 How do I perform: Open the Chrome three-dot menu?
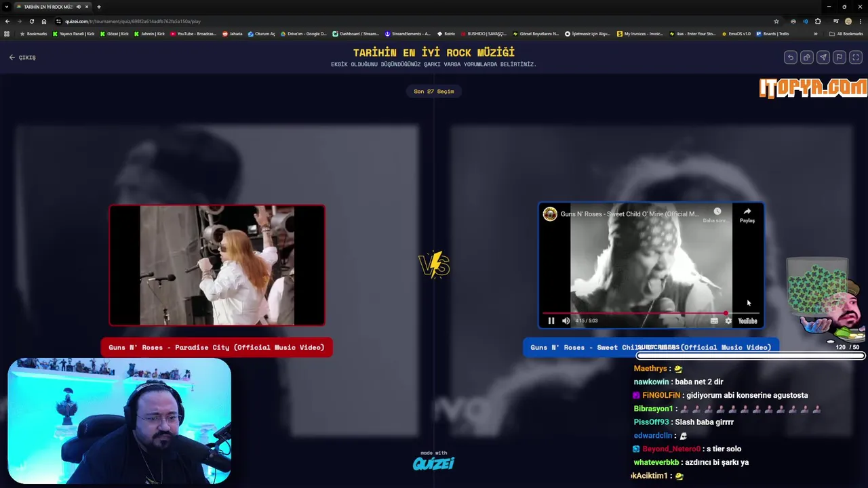pyautogui.click(x=861, y=21)
